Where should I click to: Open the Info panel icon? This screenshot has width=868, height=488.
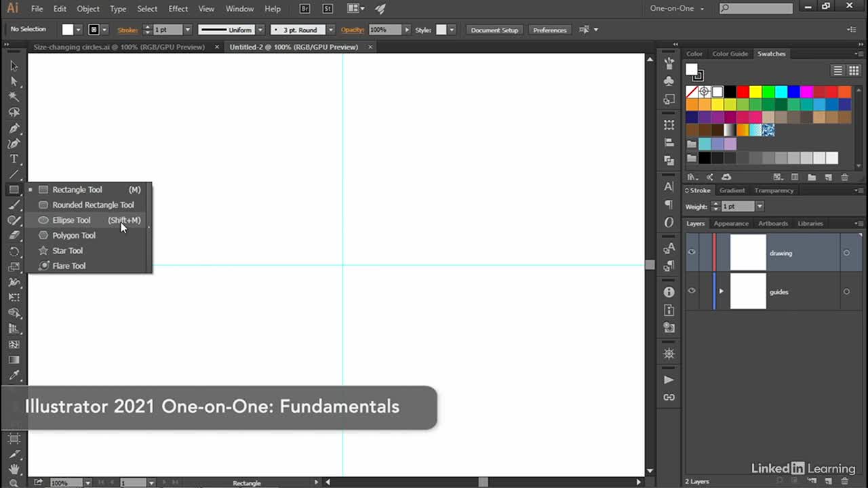coord(669,292)
